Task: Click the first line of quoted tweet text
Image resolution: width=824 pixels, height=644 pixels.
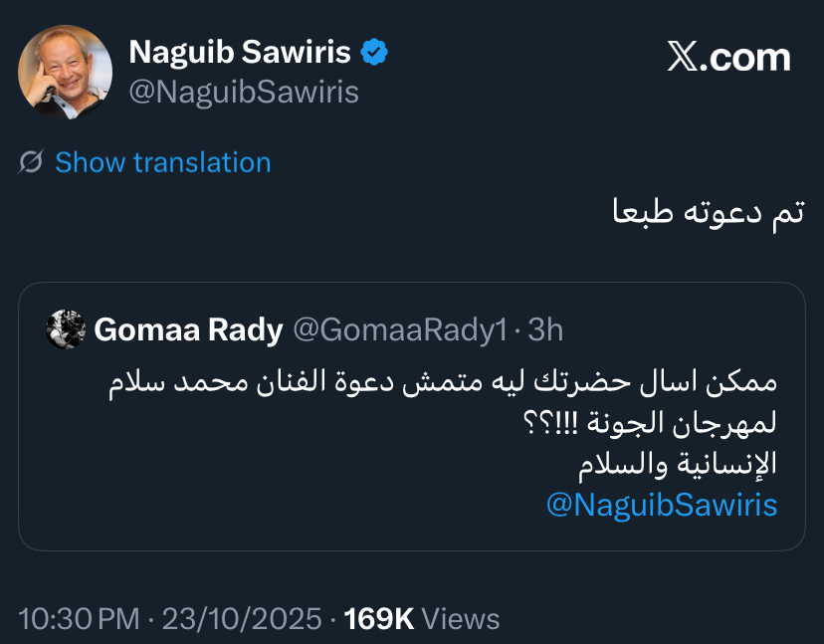Action: coord(442,384)
